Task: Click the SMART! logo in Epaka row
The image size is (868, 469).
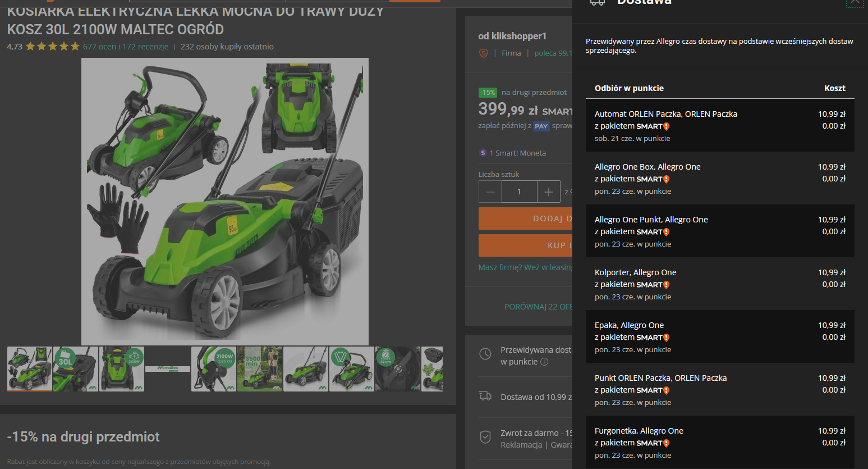Action: pos(653,338)
